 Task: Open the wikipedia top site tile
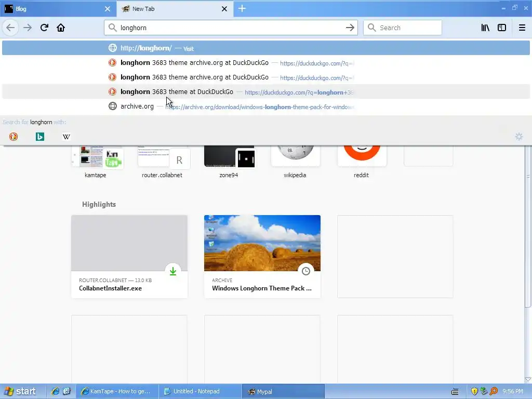point(295,162)
